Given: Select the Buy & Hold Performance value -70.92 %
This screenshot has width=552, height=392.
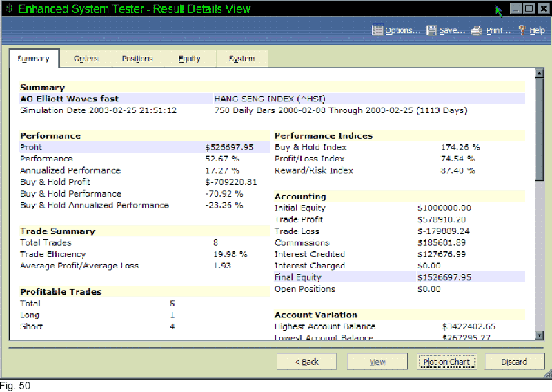Looking at the screenshot, I should pyautogui.click(x=224, y=194).
